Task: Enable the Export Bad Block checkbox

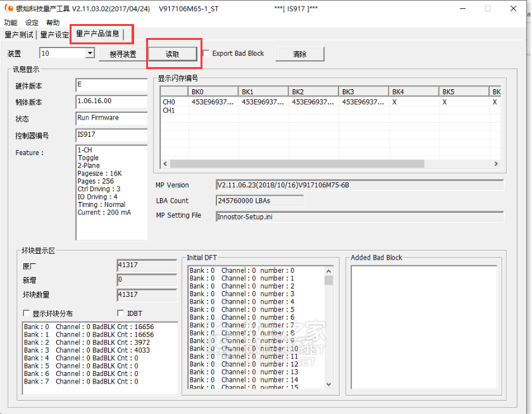Action: (206, 54)
